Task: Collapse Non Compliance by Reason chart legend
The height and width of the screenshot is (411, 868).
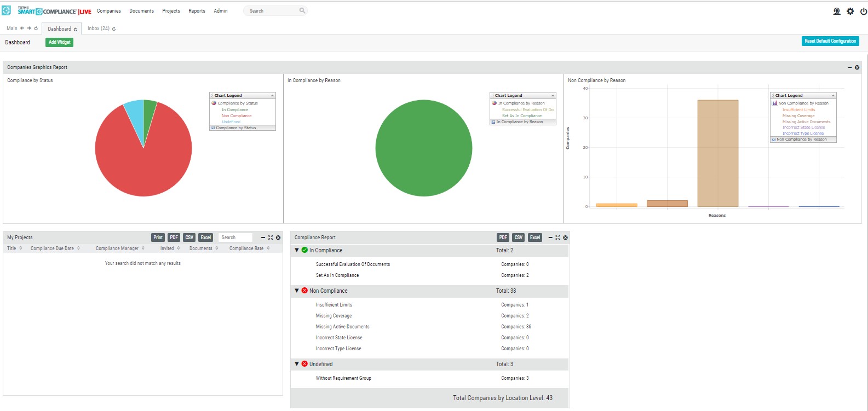Action: (x=833, y=96)
